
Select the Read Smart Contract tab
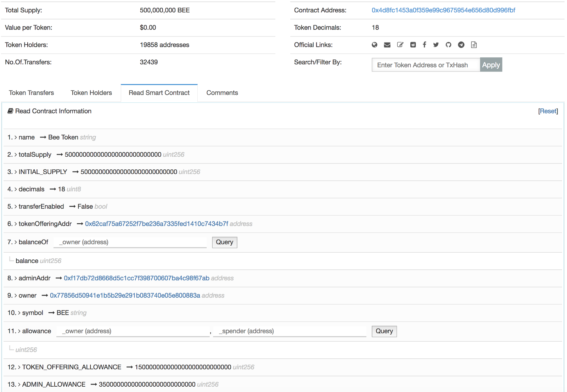[159, 93]
